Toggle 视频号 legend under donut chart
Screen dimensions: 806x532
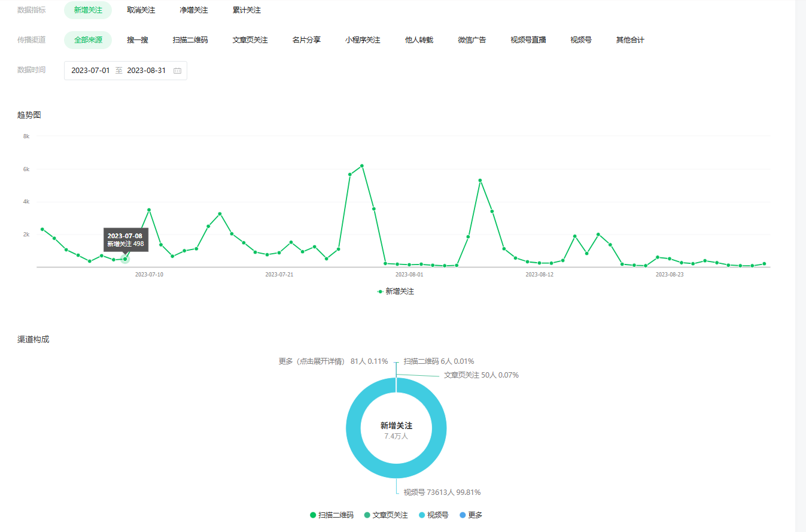434,515
